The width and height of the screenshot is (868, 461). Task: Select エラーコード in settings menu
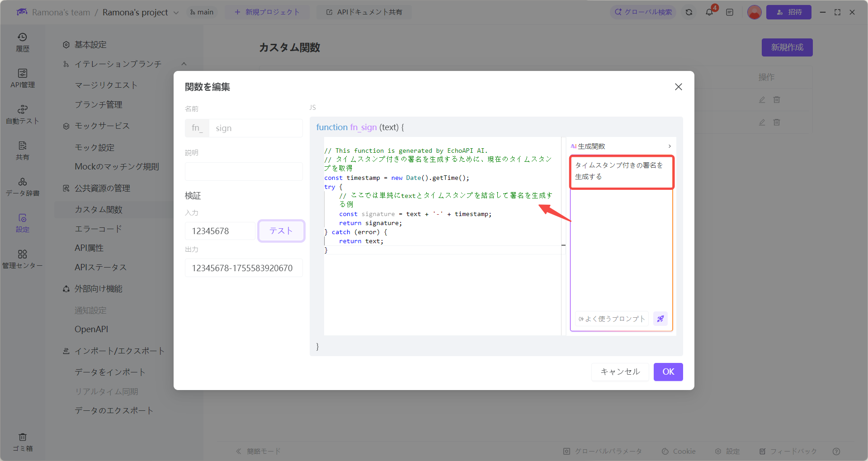(99, 229)
